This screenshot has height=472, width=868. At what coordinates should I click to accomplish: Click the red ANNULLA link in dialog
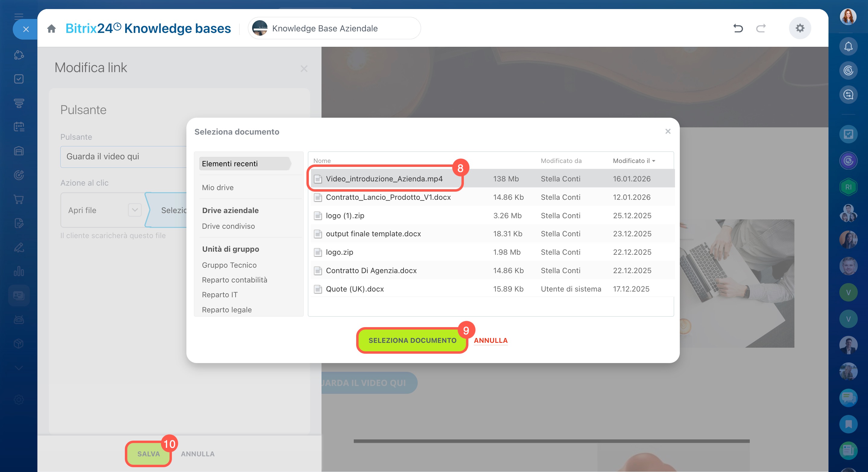tap(490, 340)
